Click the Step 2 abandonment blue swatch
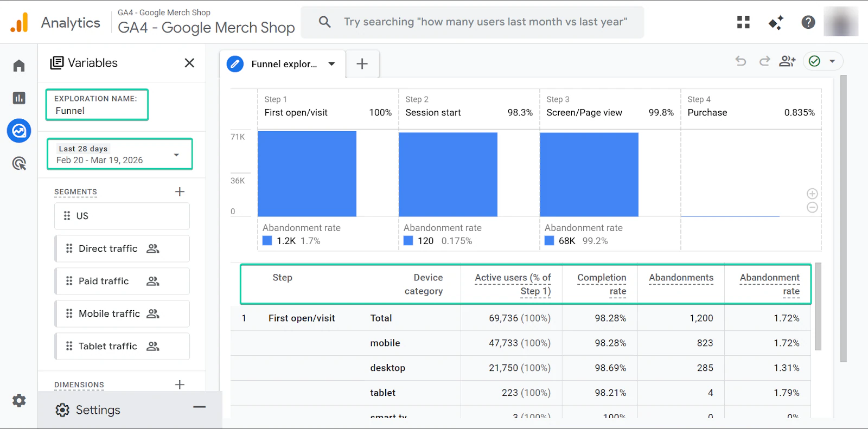The image size is (868, 429). point(408,241)
